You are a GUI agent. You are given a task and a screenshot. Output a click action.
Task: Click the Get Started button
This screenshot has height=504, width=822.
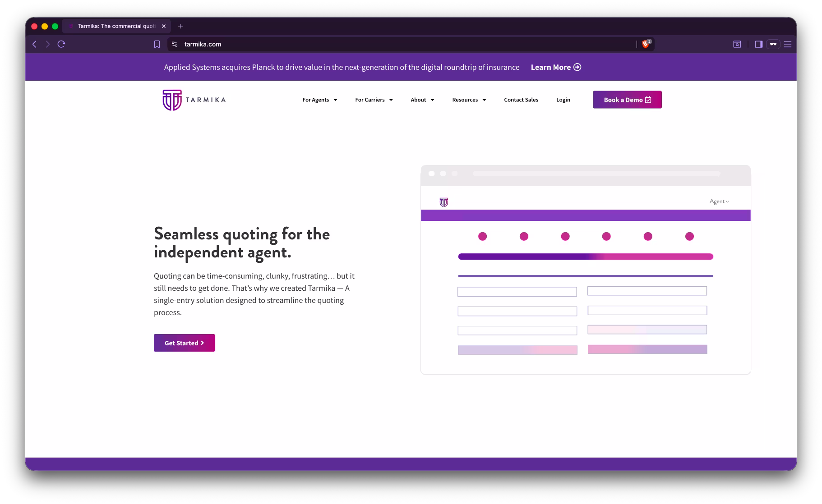point(184,343)
